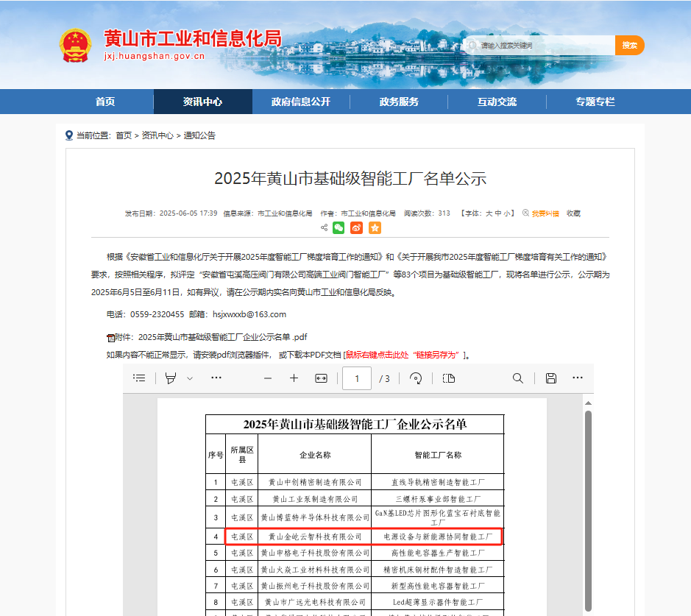Click the fit-to-width icon in PDF toolbar
The image size is (691, 616).
tap(321, 378)
